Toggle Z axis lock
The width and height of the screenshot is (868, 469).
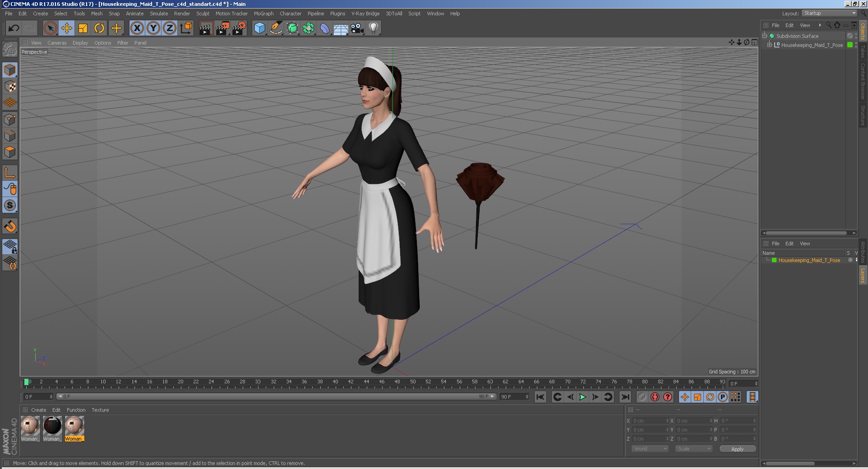coord(170,28)
